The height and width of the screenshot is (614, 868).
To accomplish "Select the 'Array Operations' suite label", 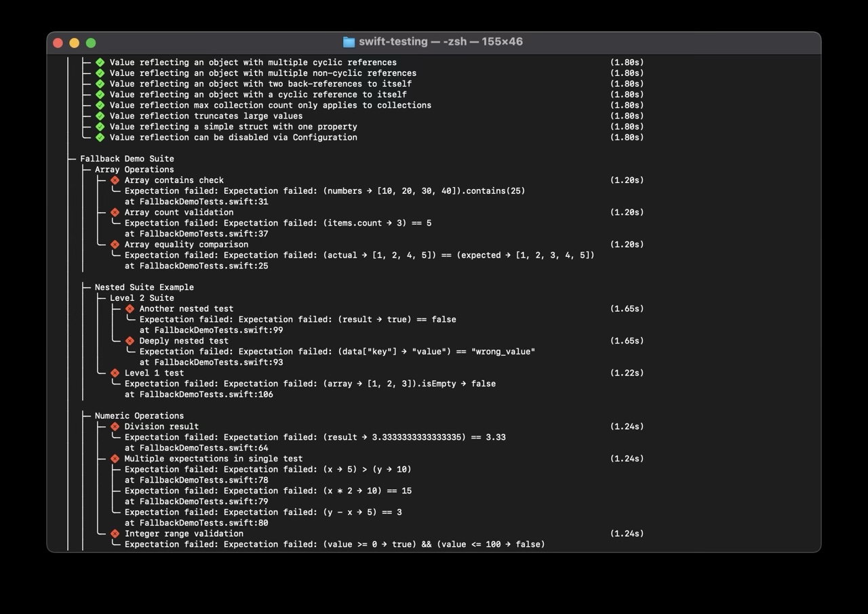I will point(134,170).
